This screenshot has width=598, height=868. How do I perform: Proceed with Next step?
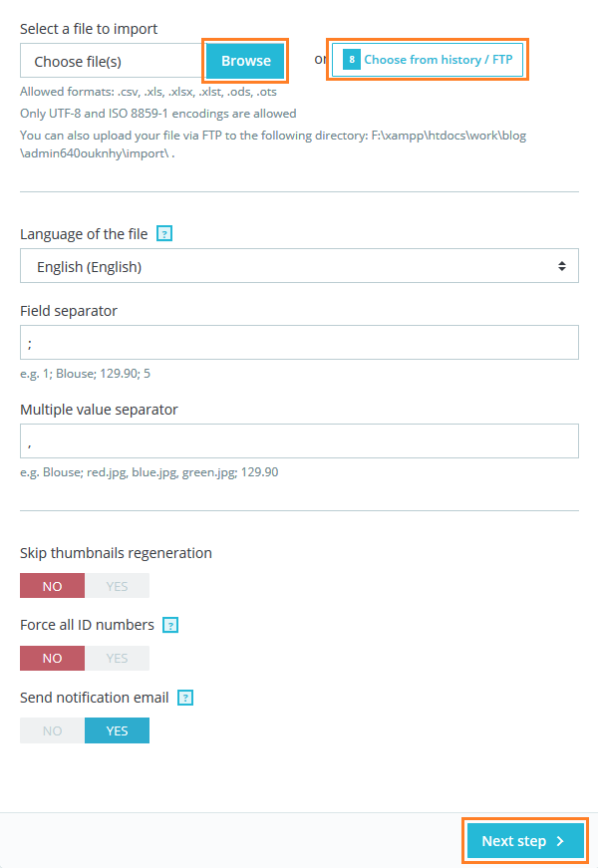click(524, 840)
